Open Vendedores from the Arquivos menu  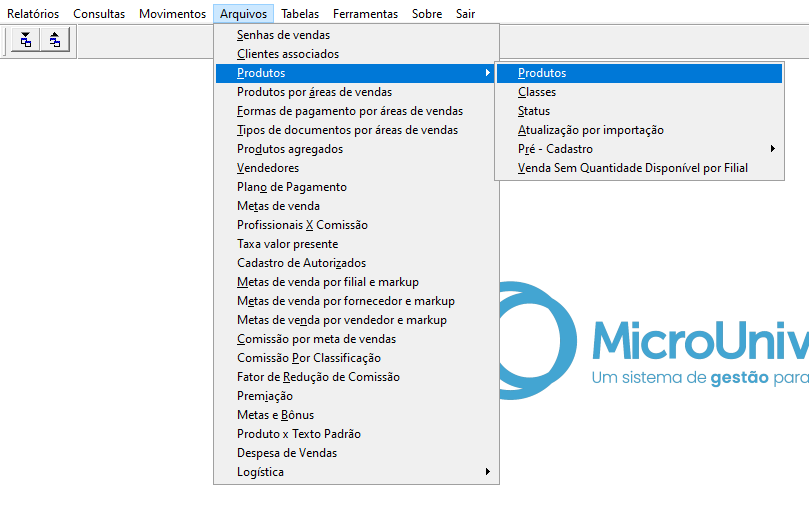[268, 168]
